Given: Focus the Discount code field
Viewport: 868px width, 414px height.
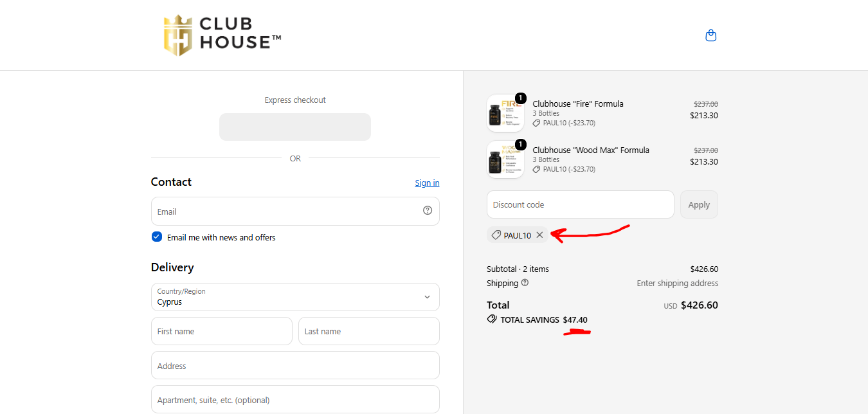Looking at the screenshot, I should tap(581, 204).
